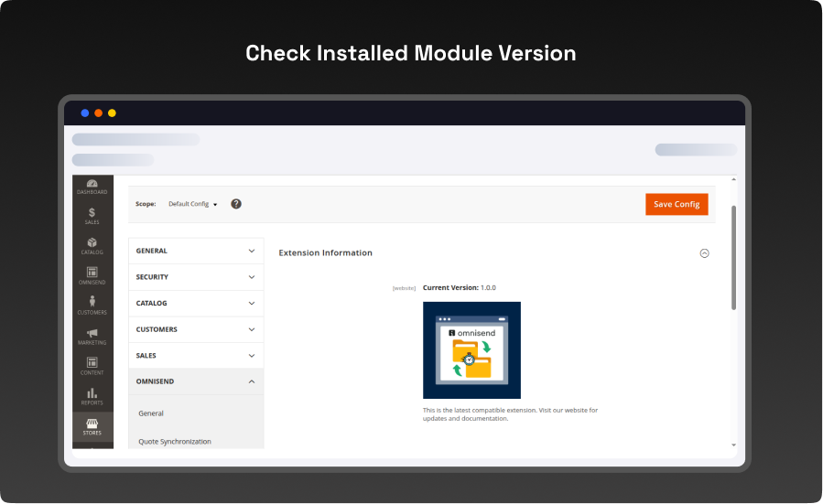Open the Dashboard sidebar icon

point(92,186)
